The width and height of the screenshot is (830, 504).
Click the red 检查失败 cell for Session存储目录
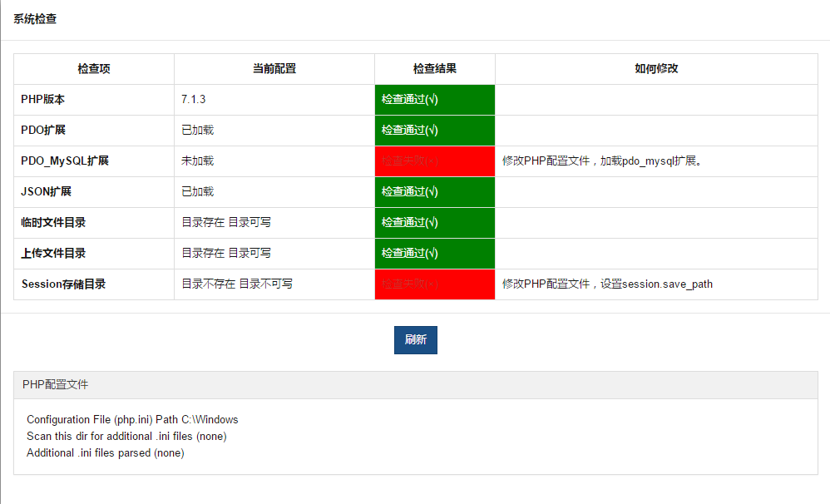pyautogui.click(x=435, y=284)
